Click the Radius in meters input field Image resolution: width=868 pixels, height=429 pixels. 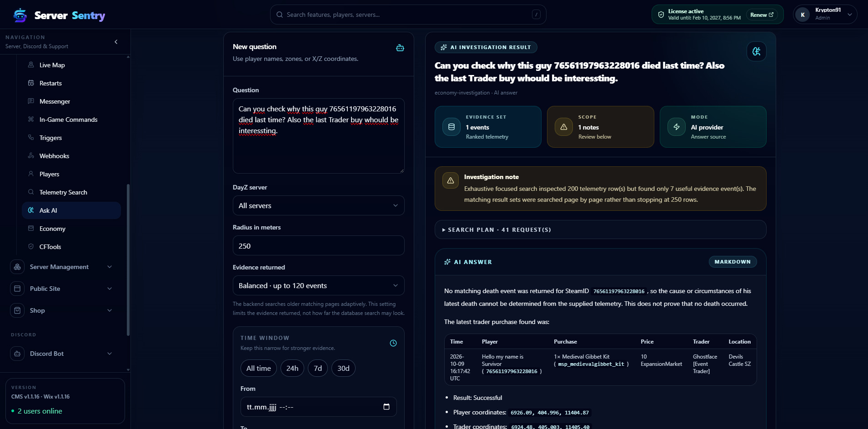(319, 245)
